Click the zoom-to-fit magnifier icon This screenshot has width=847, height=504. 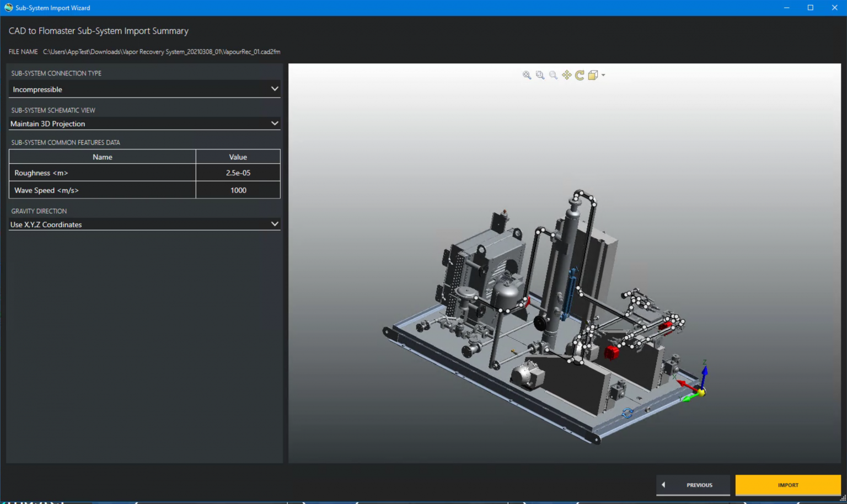click(527, 75)
